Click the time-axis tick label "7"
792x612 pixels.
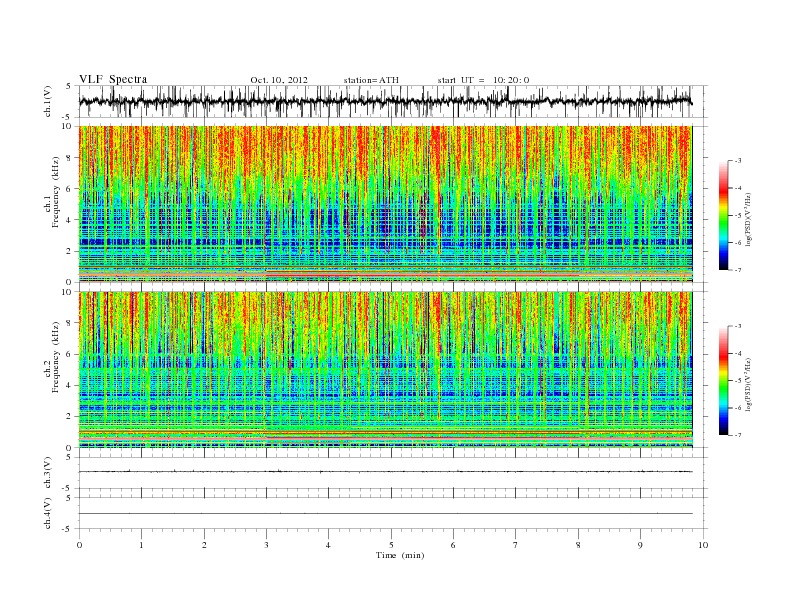click(x=516, y=545)
